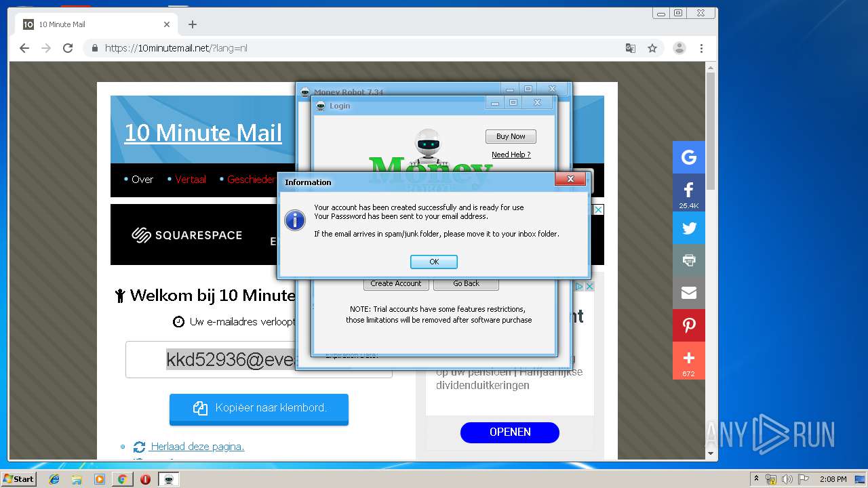Bookmark this page with the star icon

coord(652,48)
